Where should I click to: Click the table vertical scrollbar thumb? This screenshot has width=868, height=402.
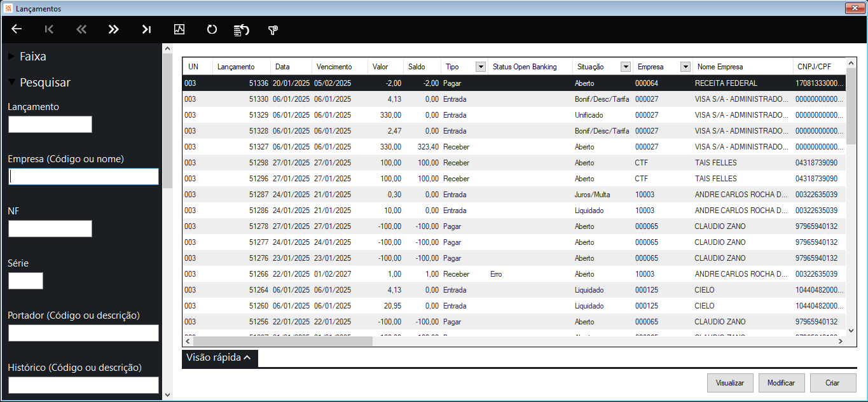tap(851, 106)
